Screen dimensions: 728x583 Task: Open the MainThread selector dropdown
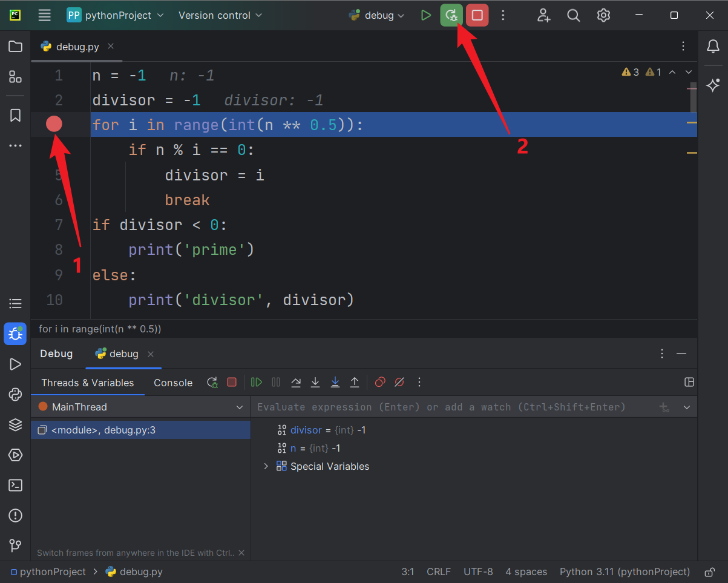coord(240,407)
